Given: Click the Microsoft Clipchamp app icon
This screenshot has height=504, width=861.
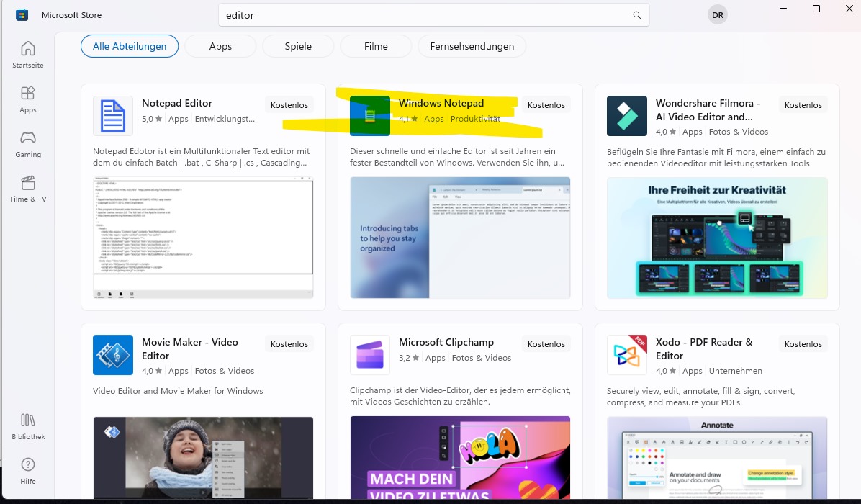Looking at the screenshot, I should (x=369, y=355).
